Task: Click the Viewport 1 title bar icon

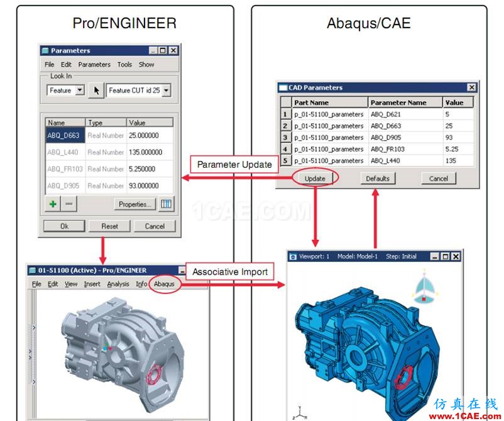Action: (293, 256)
